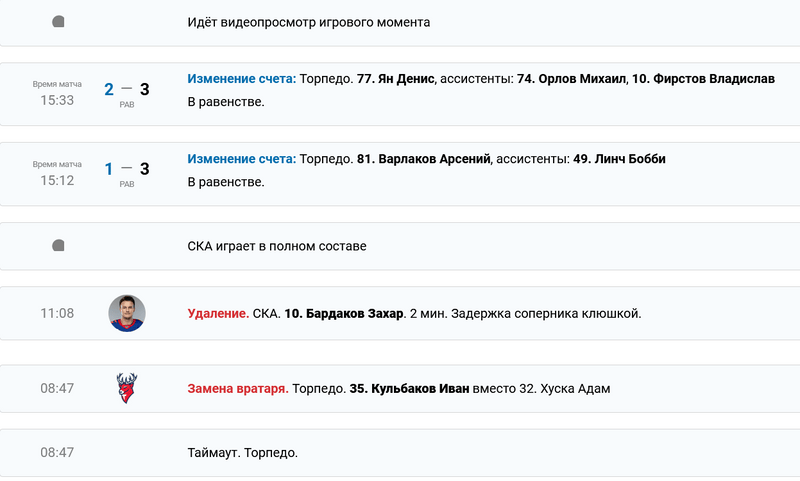800x481 pixels.
Task: Click the "Изменение счета" label at 15:12
Action: pos(241,159)
